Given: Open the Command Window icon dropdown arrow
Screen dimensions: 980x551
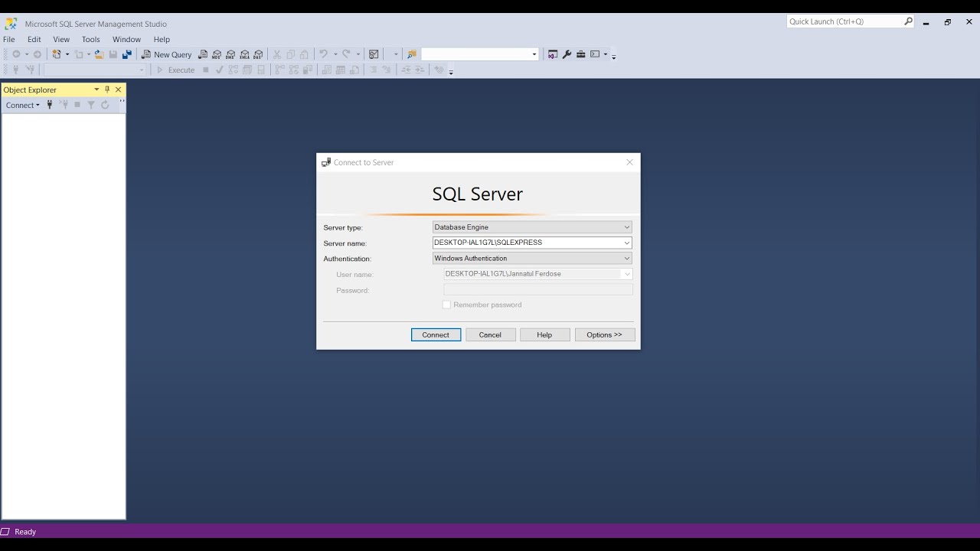Looking at the screenshot, I should pos(605,54).
